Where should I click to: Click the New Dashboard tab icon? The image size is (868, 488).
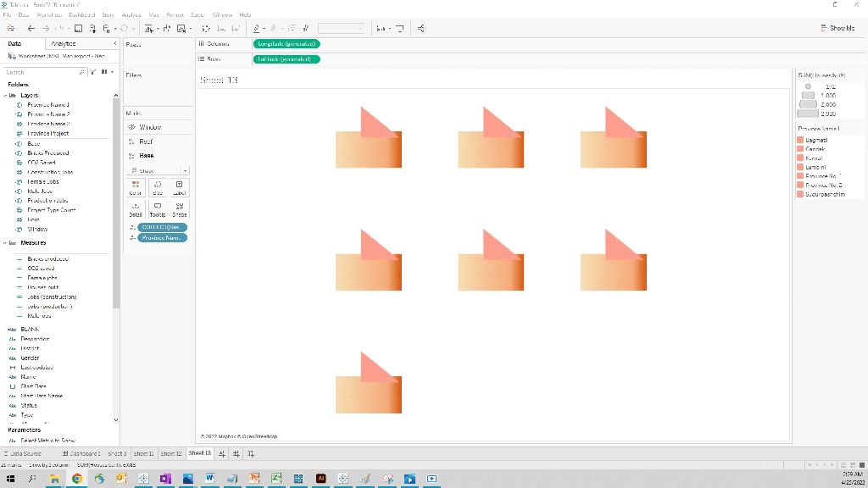tap(236, 454)
